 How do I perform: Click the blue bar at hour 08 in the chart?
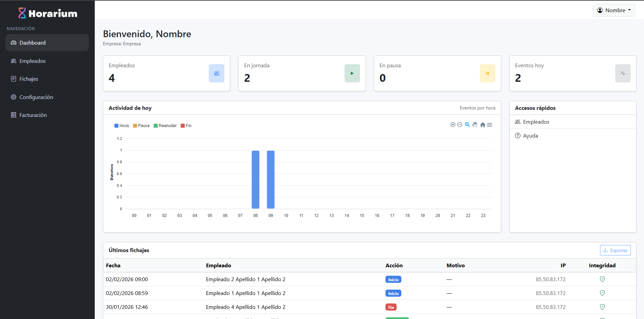click(x=256, y=179)
